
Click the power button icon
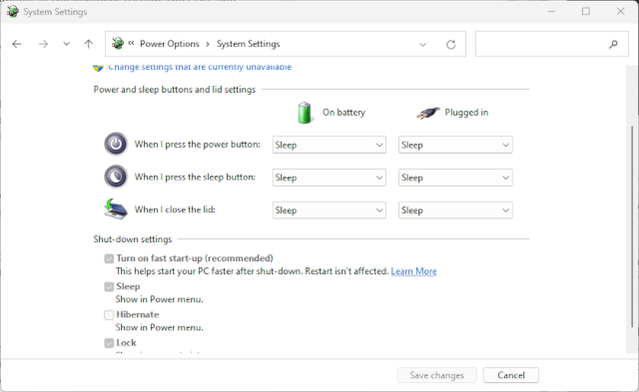[x=116, y=144]
